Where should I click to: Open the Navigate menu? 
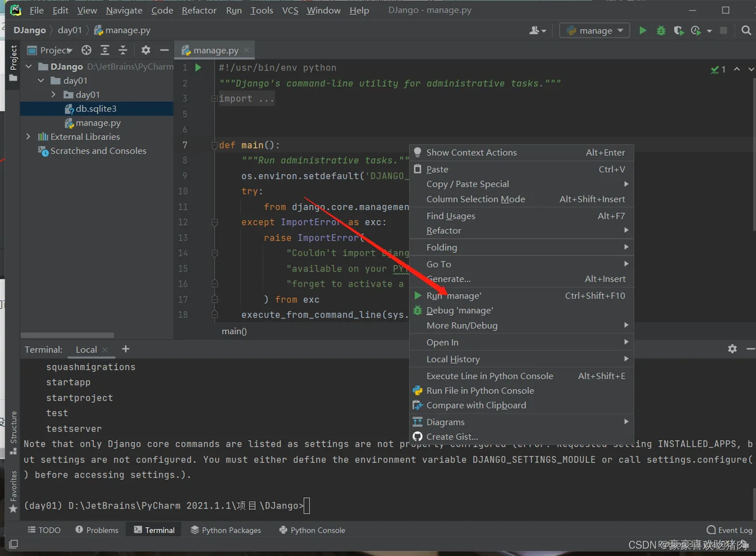[124, 10]
